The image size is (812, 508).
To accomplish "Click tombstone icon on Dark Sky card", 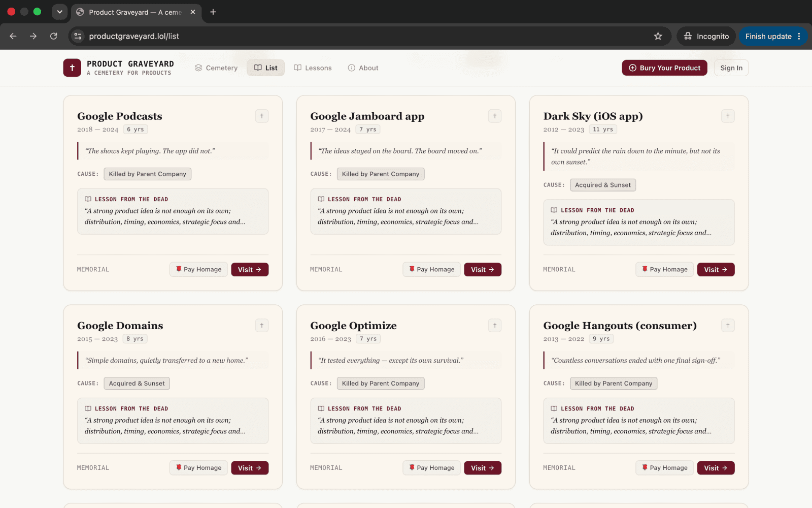I will (728, 116).
